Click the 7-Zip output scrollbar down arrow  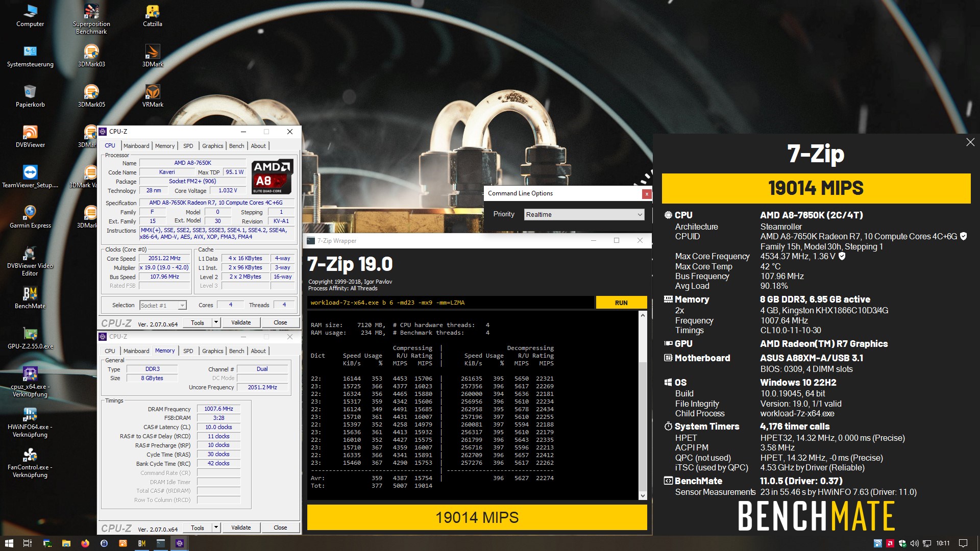[643, 495]
